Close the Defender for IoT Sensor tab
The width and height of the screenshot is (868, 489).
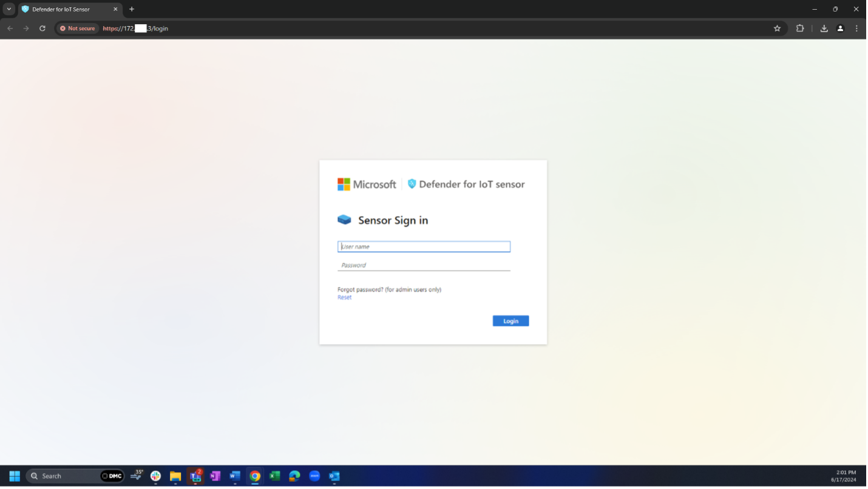tap(115, 9)
